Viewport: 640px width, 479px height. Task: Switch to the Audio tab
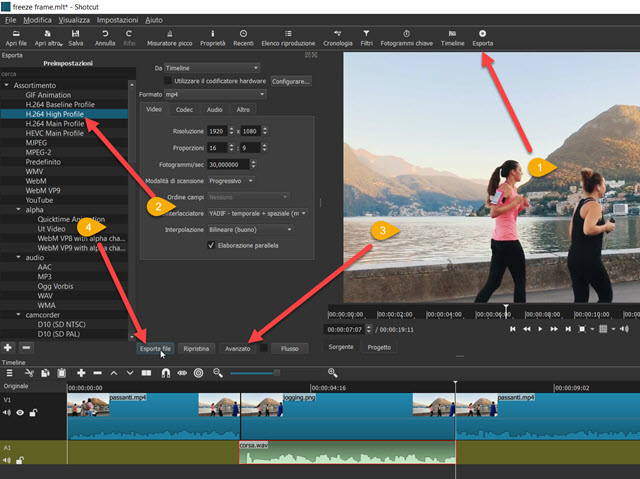tap(214, 109)
